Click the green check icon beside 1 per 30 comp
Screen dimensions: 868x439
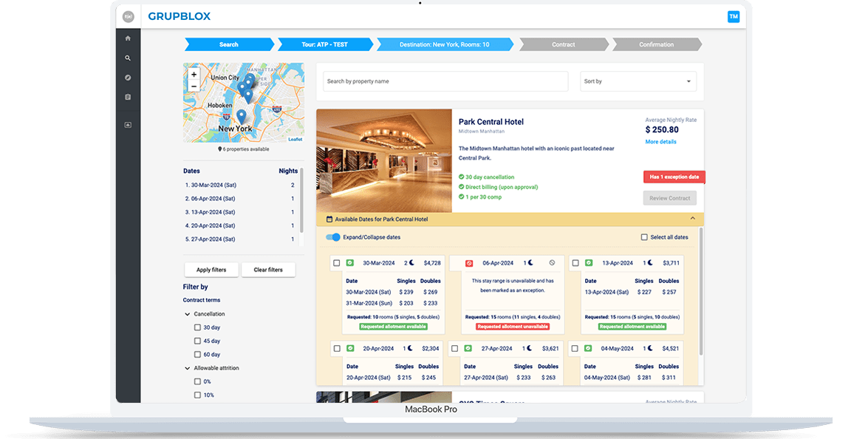pyautogui.click(x=461, y=197)
